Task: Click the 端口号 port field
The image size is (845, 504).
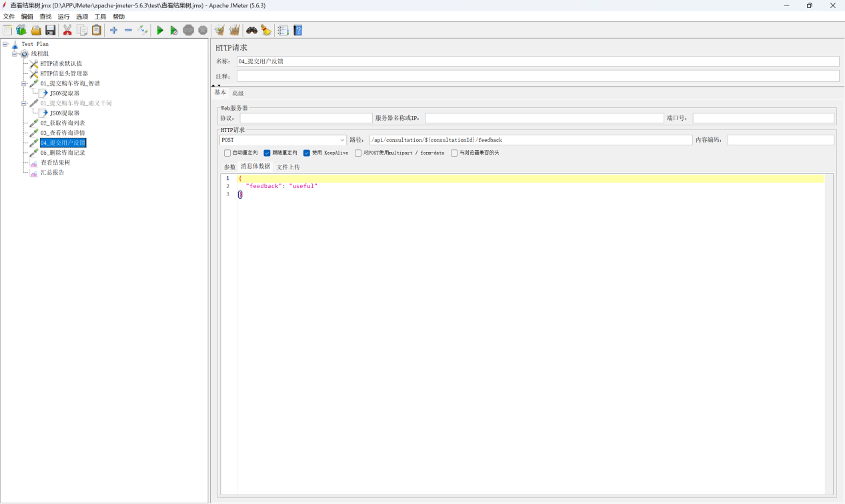Action: [763, 118]
